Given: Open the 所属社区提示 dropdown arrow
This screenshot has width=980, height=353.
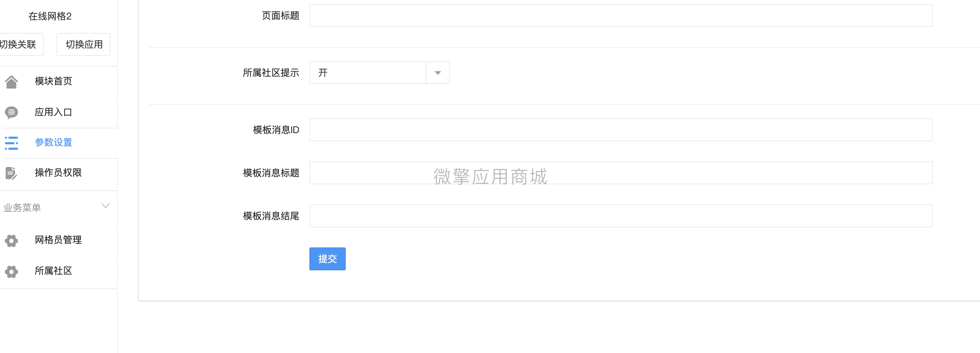Looking at the screenshot, I should 438,73.
